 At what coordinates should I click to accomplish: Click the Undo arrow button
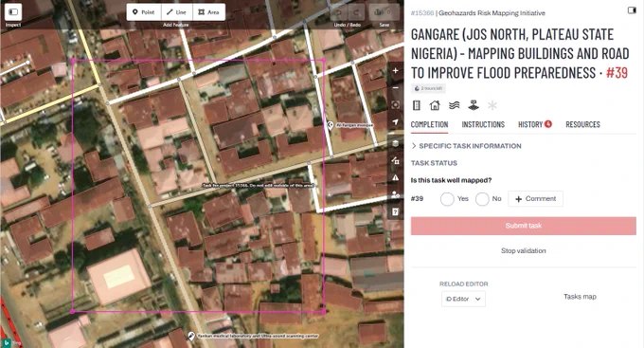coord(339,12)
